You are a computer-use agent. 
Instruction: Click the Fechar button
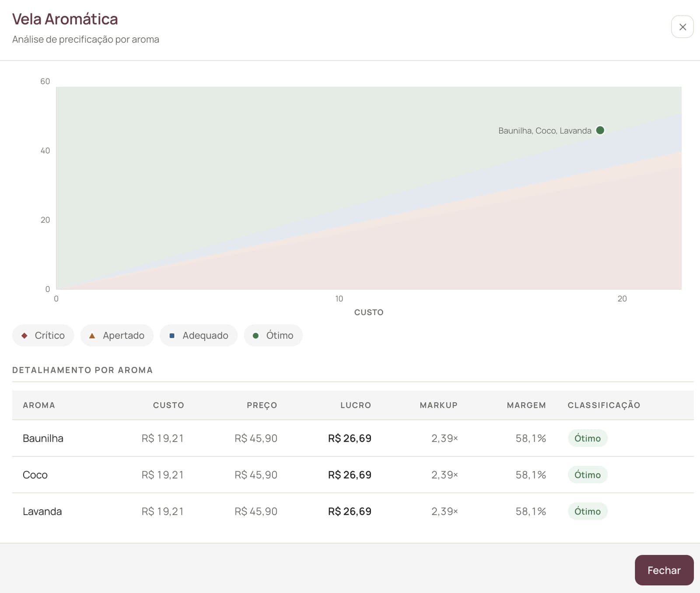tap(664, 570)
